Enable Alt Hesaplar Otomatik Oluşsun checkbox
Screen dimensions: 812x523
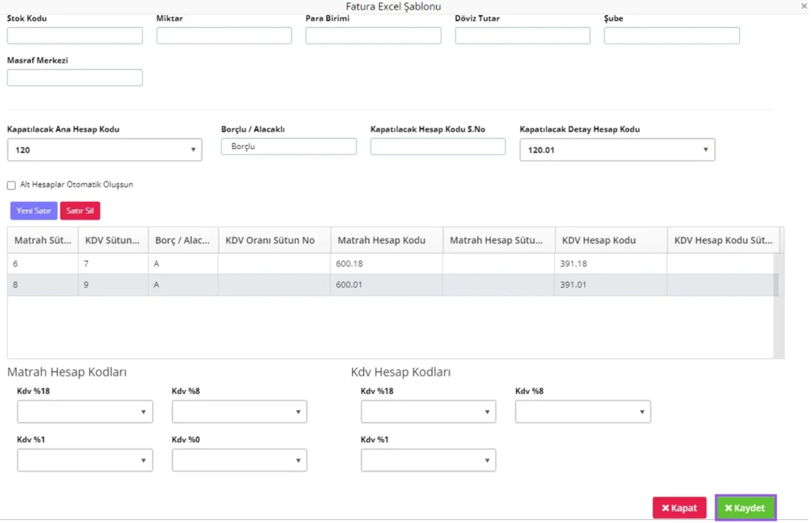(x=11, y=185)
